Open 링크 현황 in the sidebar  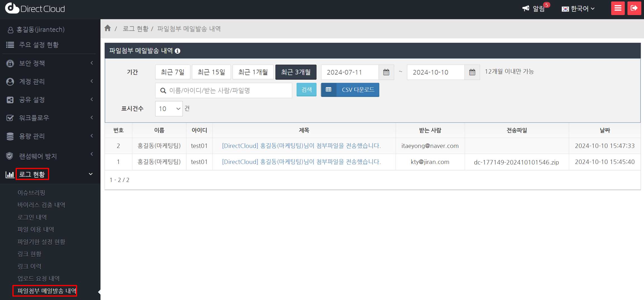pyautogui.click(x=29, y=254)
